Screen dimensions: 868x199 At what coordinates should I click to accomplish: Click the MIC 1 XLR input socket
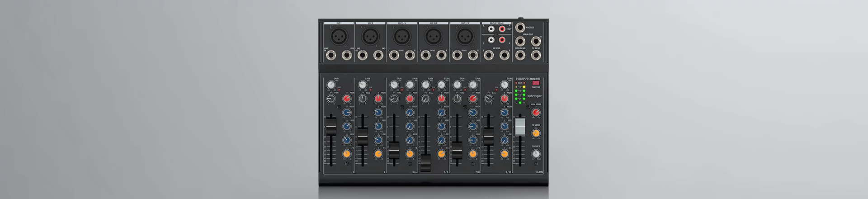click(x=339, y=35)
